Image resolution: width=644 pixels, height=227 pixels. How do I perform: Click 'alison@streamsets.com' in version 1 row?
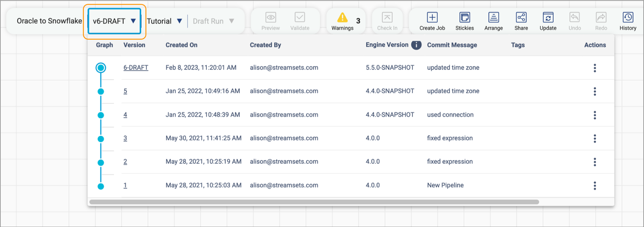point(284,185)
